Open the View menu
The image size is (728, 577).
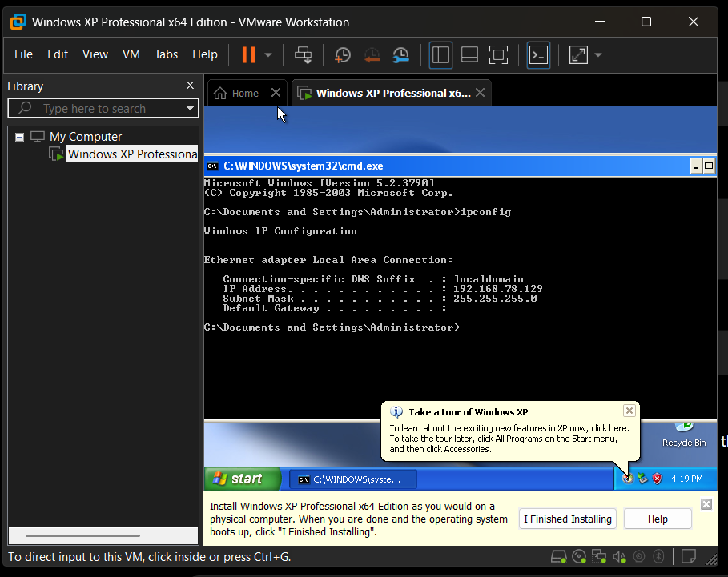95,54
